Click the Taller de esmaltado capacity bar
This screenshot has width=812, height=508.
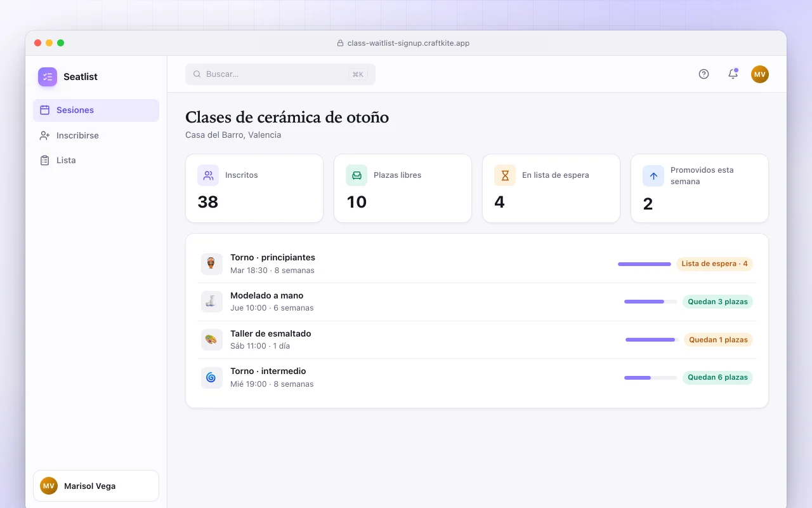coord(652,340)
